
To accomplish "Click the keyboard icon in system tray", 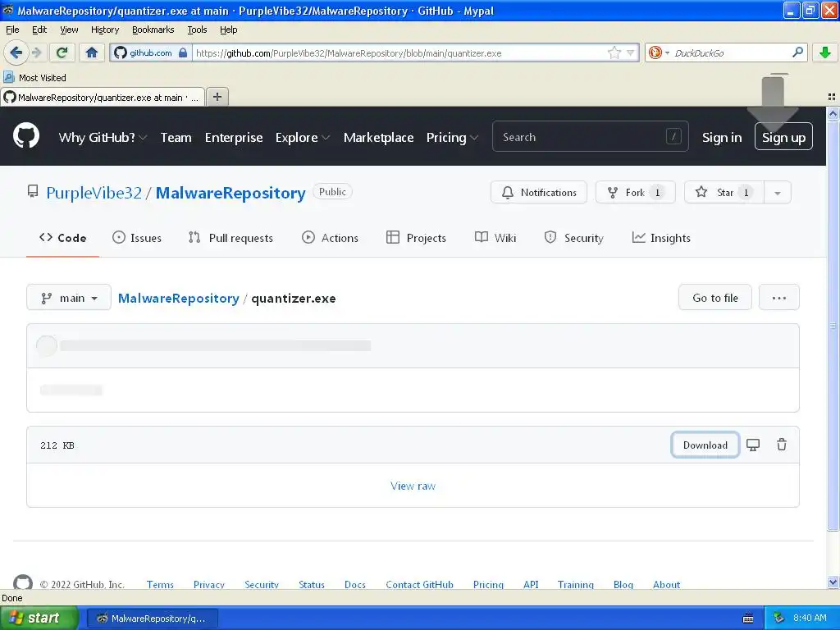I will pos(748,619).
